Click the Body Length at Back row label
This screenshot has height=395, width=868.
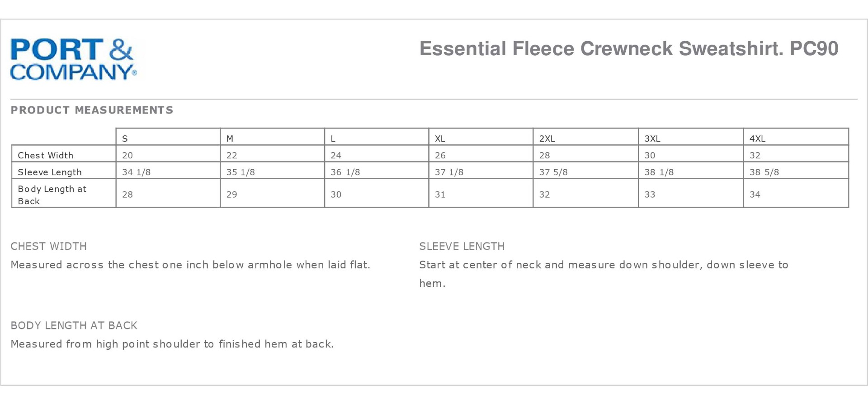click(x=52, y=195)
